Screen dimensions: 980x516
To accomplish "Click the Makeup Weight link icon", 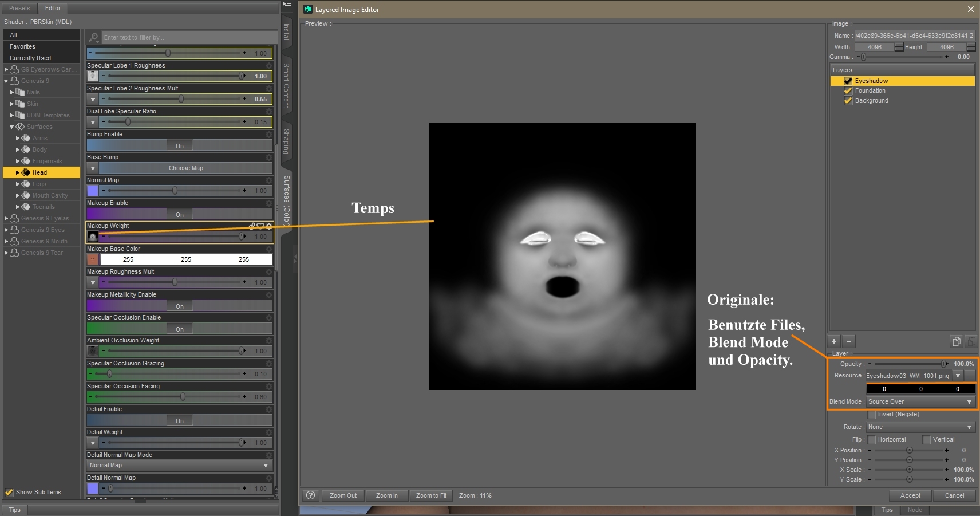I will [252, 226].
